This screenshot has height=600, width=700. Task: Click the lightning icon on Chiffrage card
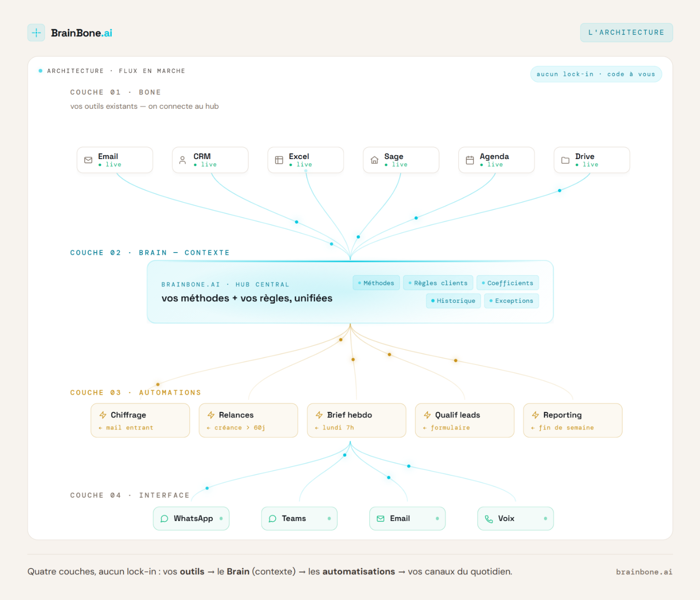pos(103,415)
